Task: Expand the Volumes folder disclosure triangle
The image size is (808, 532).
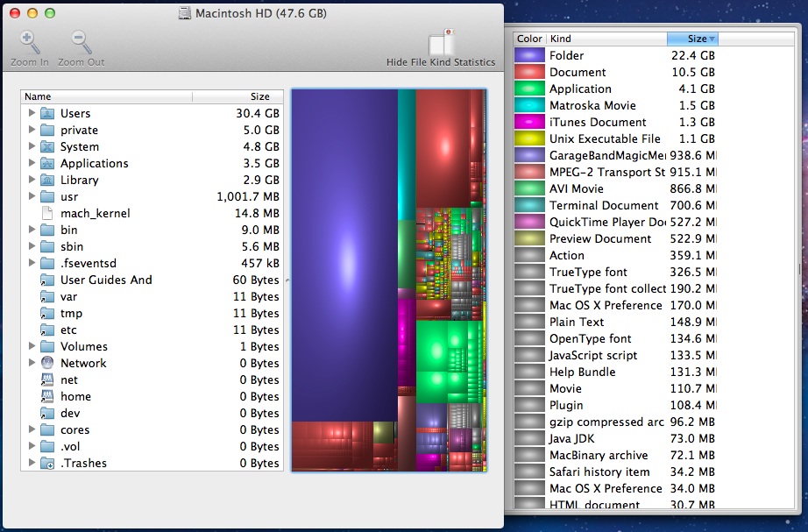Action: (32, 346)
